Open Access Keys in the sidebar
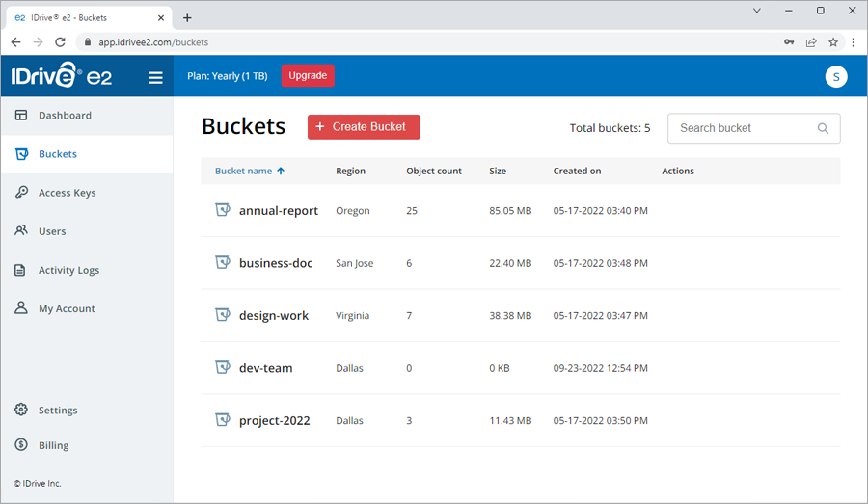The width and height of the screenshot is (868, 504). [87, 193]
